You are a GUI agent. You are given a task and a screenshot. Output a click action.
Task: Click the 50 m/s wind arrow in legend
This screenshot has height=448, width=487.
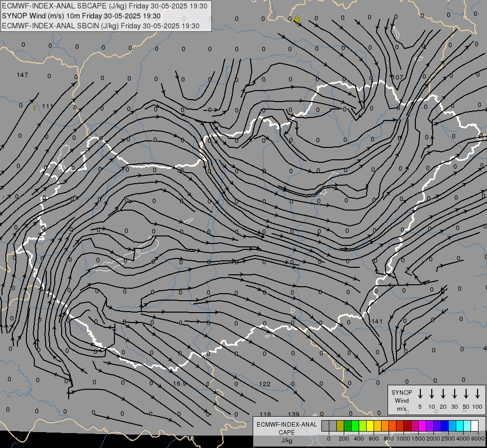click(x=466, y=394)
